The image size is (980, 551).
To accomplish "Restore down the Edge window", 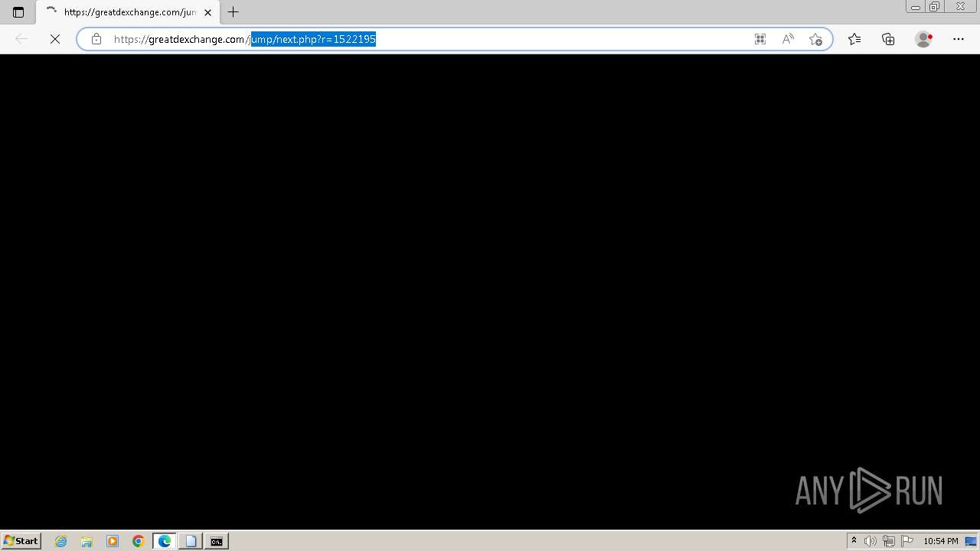I will click(x=935, y=7).
